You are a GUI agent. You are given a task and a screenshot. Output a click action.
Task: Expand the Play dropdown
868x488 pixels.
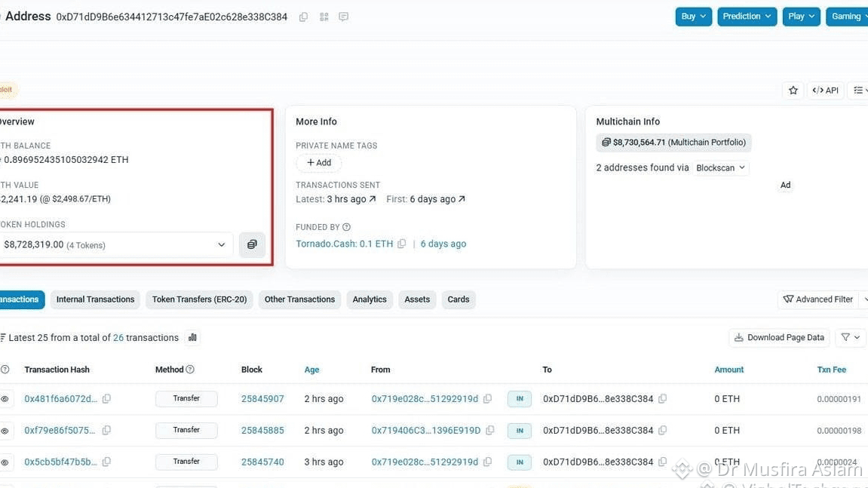click(801, 17)
